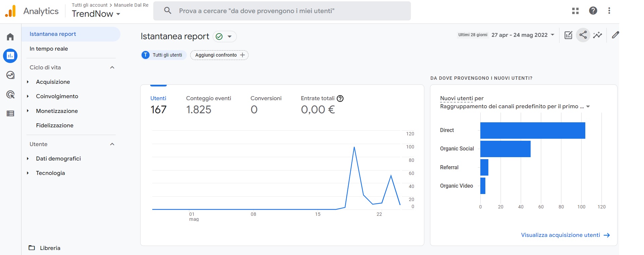
Task: Open the Home icon in left rail
Action: tap(10, 37)
